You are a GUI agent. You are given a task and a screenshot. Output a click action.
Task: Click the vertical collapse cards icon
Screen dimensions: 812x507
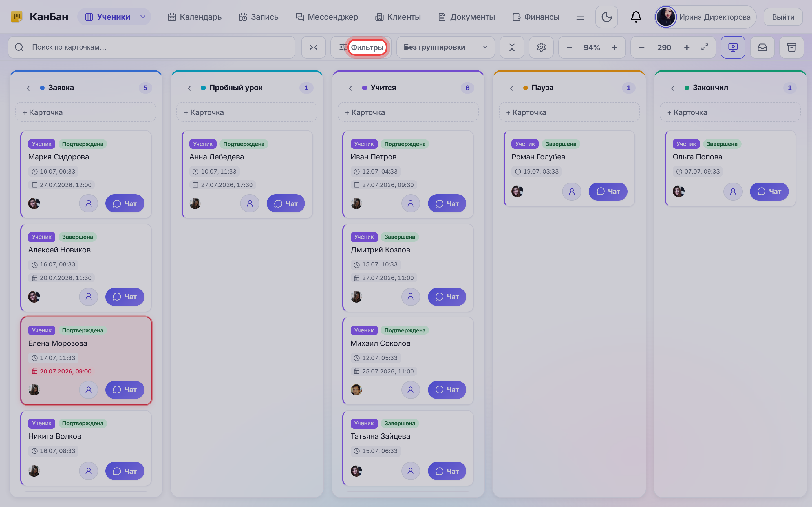tap(512, 47)
